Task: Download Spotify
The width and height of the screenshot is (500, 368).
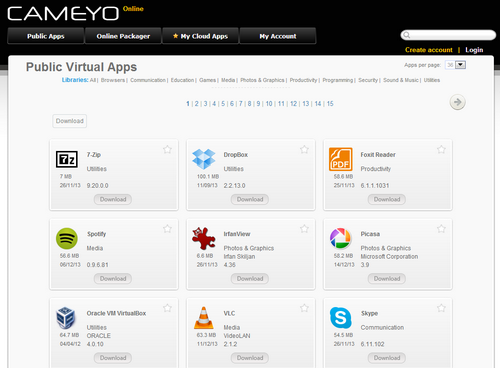Action: pyautogui.click(x=113, y=279)
